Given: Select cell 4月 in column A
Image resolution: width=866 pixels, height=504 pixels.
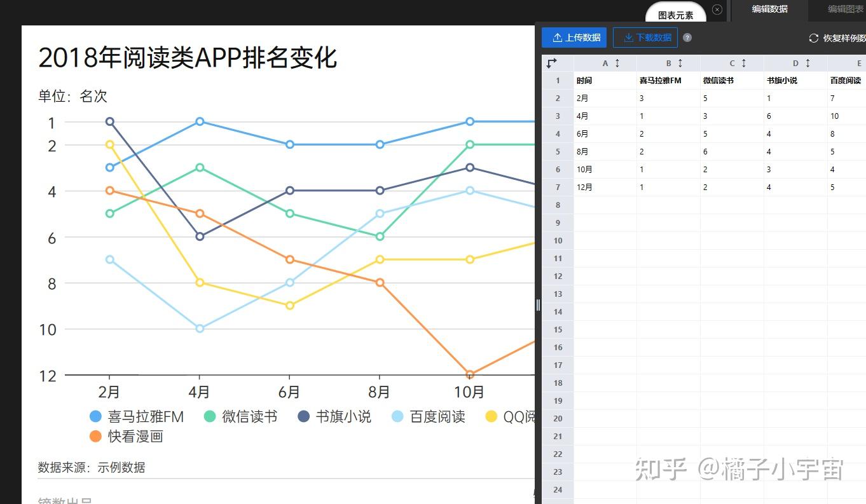Looking at the screenshot, I should pos(605,116).
